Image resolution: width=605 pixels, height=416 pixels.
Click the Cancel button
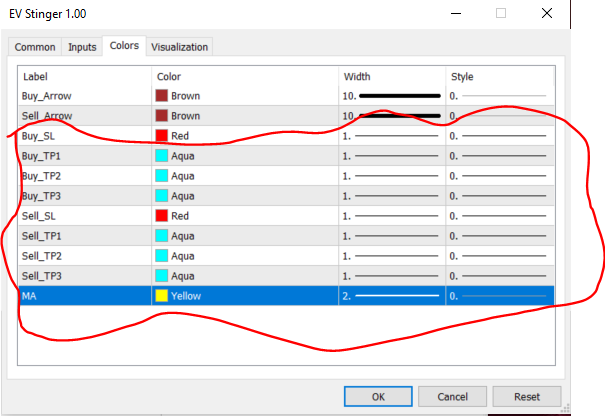click(453, 397)
